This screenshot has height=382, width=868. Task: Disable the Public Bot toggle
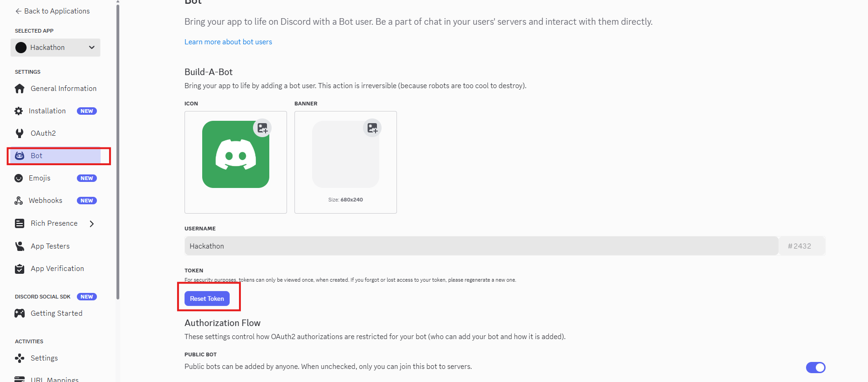coord(815,368)
